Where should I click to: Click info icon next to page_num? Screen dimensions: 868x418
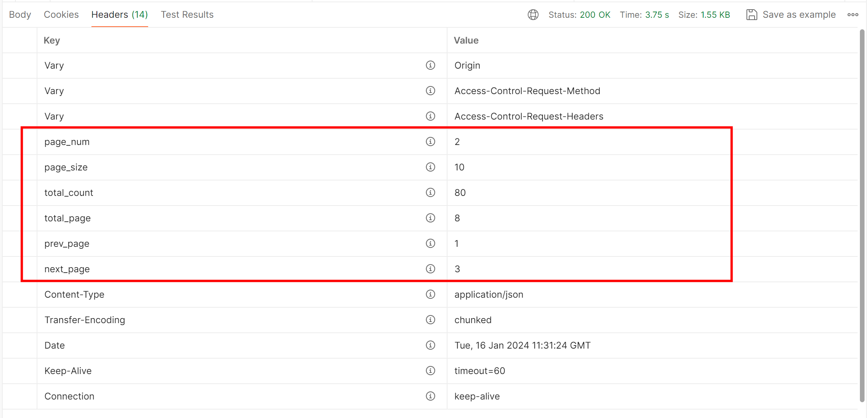[x=431, y=142]
